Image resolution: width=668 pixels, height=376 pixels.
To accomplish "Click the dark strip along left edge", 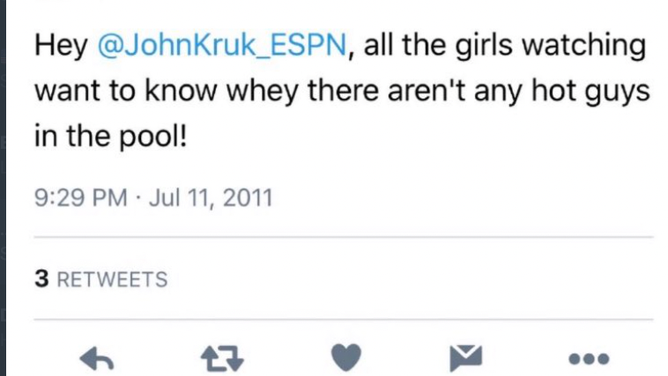I will (x=3, y=188).
